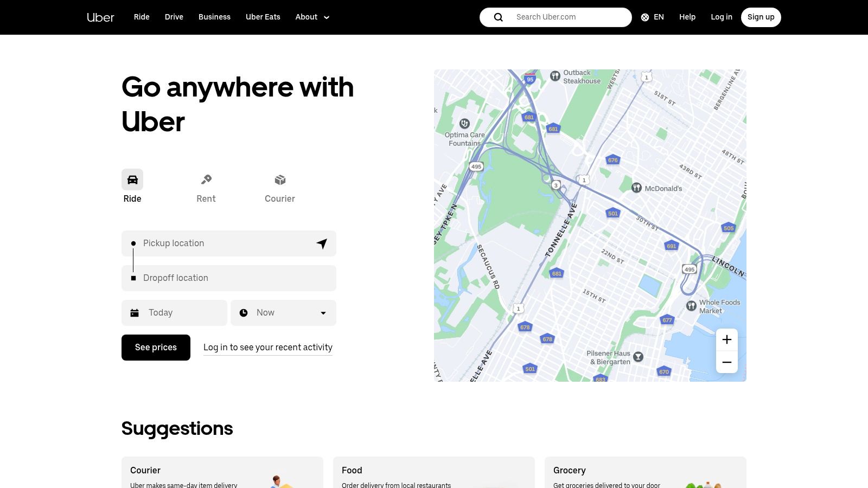Switch to the Uber Eats menu item

(x=263, y=17)
